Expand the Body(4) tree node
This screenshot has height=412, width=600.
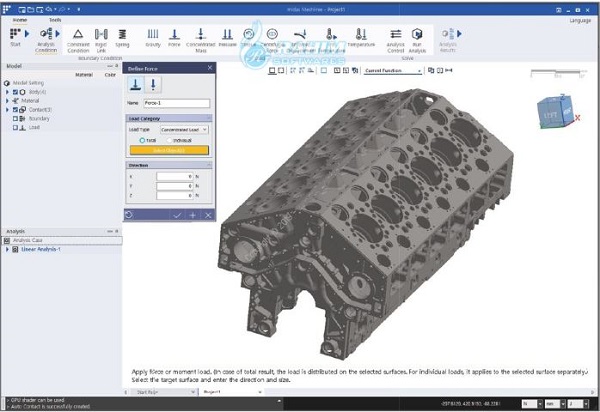pos(7,92)
